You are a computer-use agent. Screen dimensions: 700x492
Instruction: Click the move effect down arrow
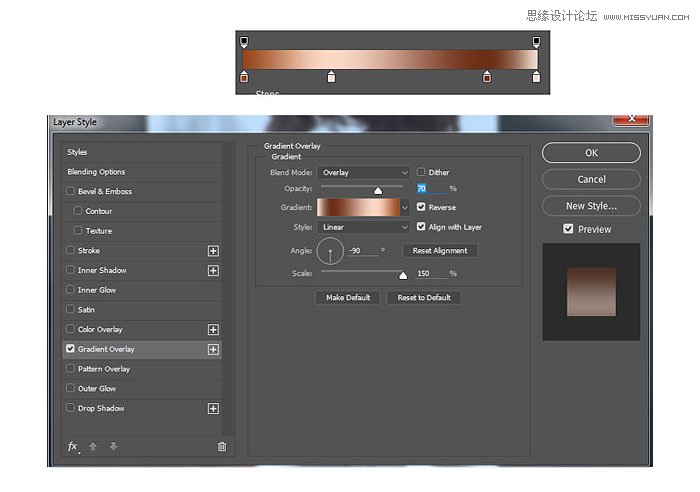click(x=113, y=446)
